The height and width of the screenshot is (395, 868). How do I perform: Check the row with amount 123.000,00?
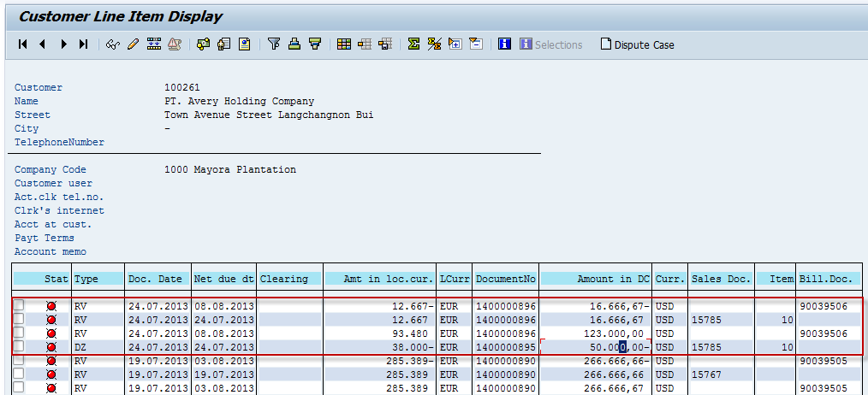19,333
